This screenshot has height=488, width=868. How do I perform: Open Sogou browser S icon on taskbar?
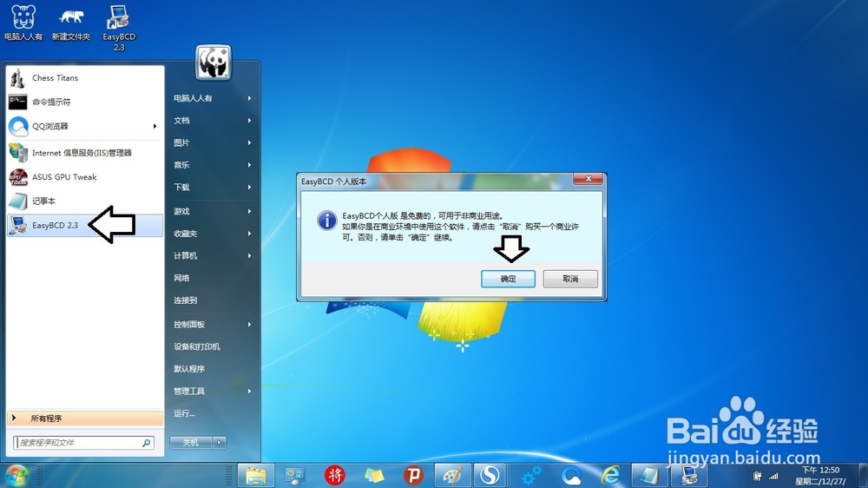coord(490,475)
